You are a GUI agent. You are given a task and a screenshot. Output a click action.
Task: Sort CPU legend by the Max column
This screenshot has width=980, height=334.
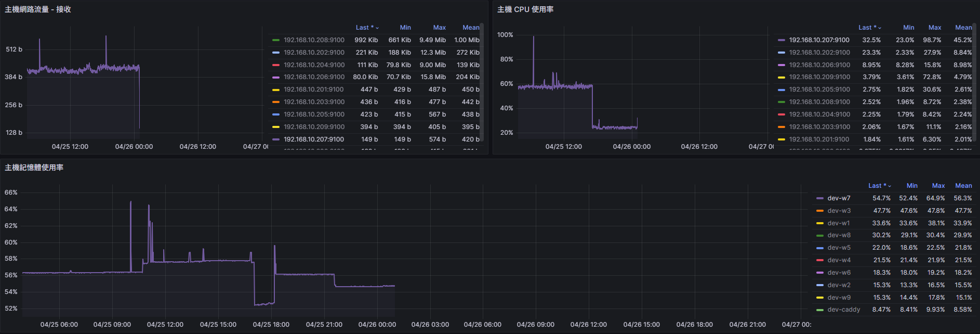[935, 28]
